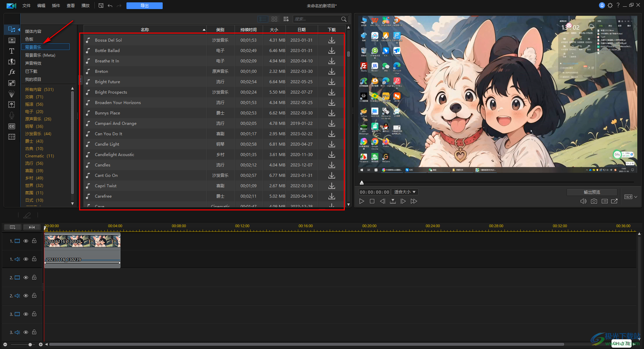The width and height of the screenshot is (644, 349).
Task: Lock audio track 1
Action: point(34,259)
